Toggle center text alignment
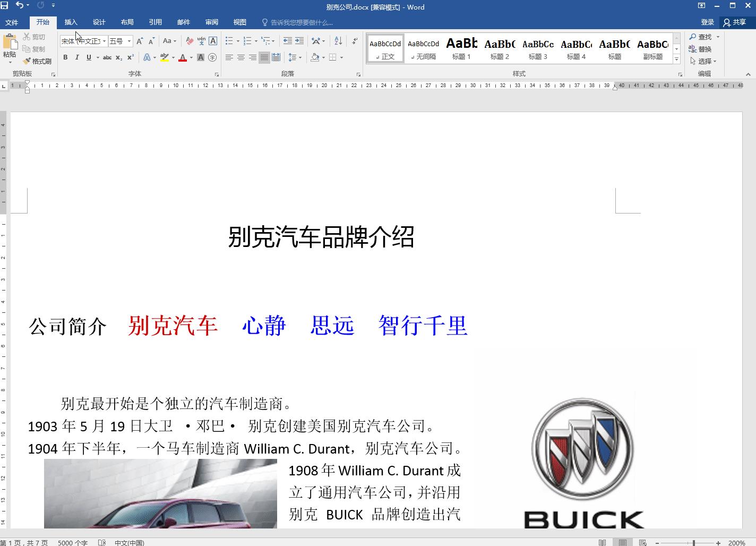Image resolution: width=756 pixels, height=546 pixels. click(242, 57)
